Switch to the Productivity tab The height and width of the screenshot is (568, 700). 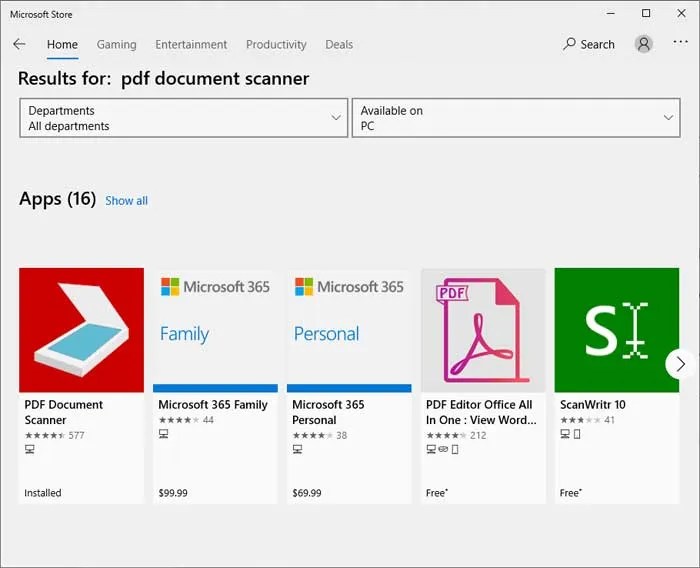pos(276,45)
